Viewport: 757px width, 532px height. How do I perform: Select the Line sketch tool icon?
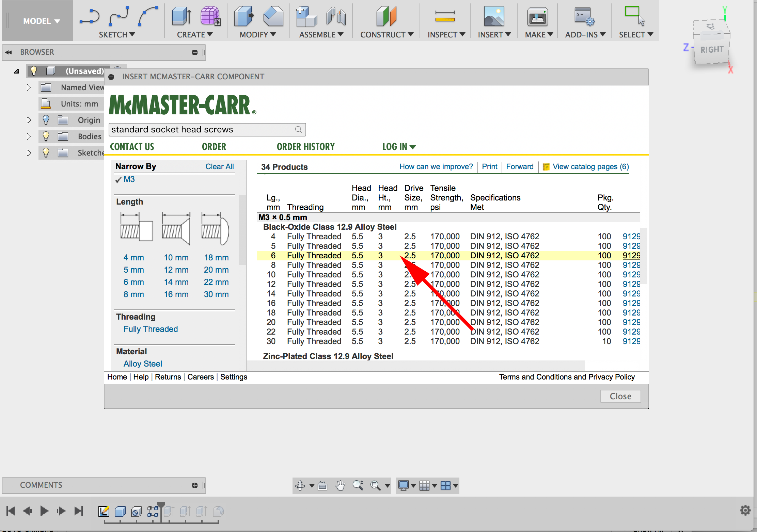tap(90, 17)
